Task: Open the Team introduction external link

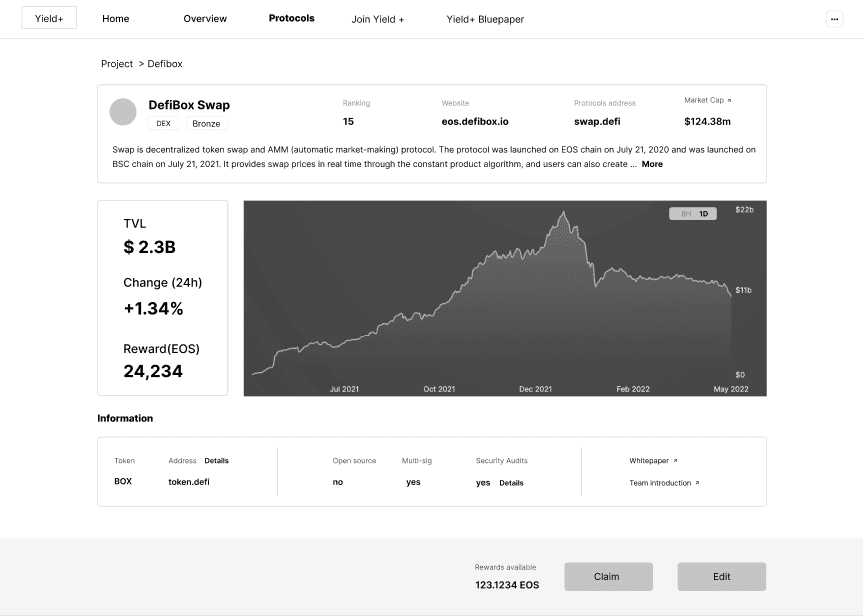Action: [x=664, y=483]
